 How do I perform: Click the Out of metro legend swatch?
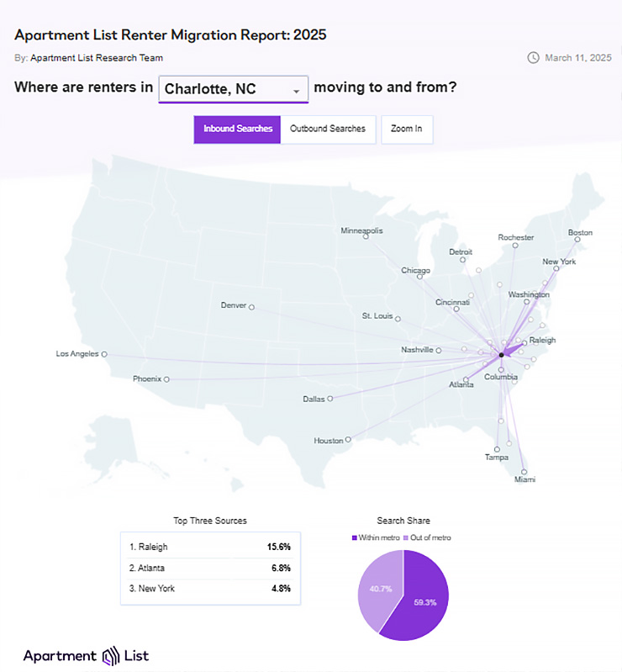pos(406,538)
